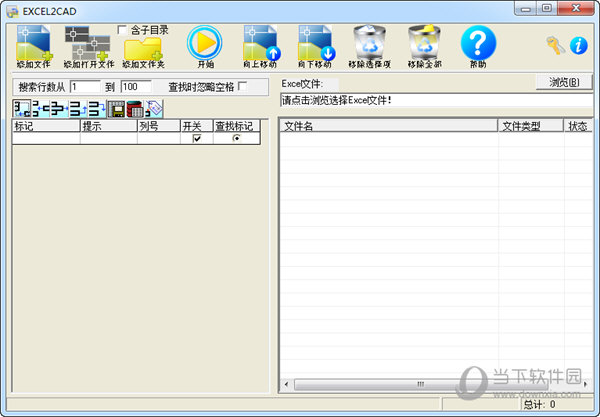Select the 查找标记 radio button in marker row
The height and width of the screenshot is (417, 600).
click(236, 138)
